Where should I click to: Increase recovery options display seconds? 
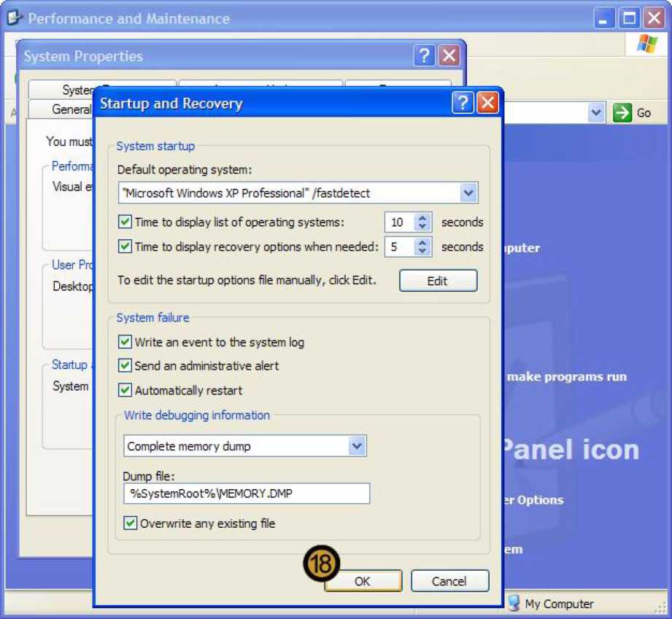point(422,243)
